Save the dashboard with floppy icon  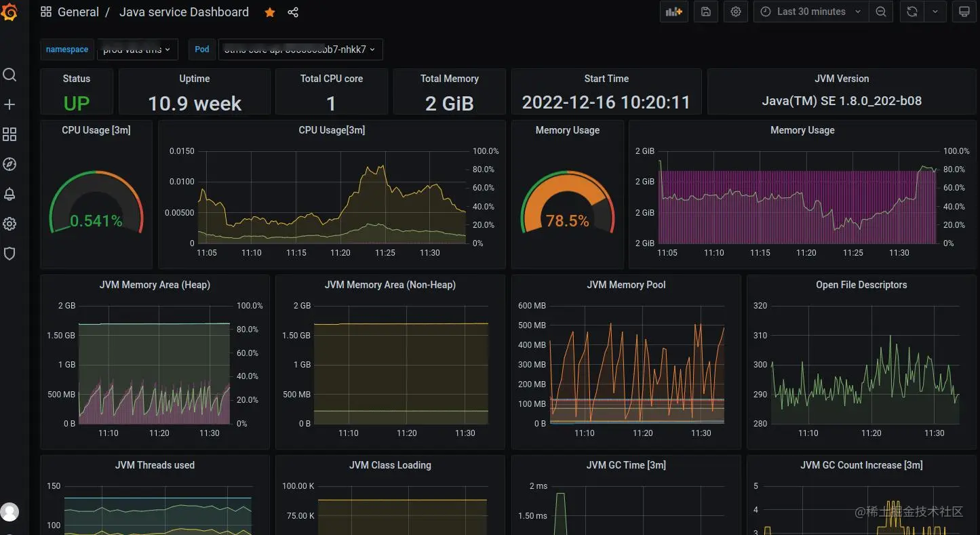[706, 12]
